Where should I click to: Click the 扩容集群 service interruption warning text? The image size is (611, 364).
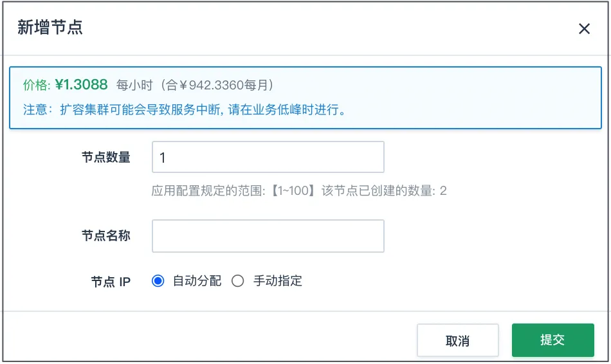point(203,109)
